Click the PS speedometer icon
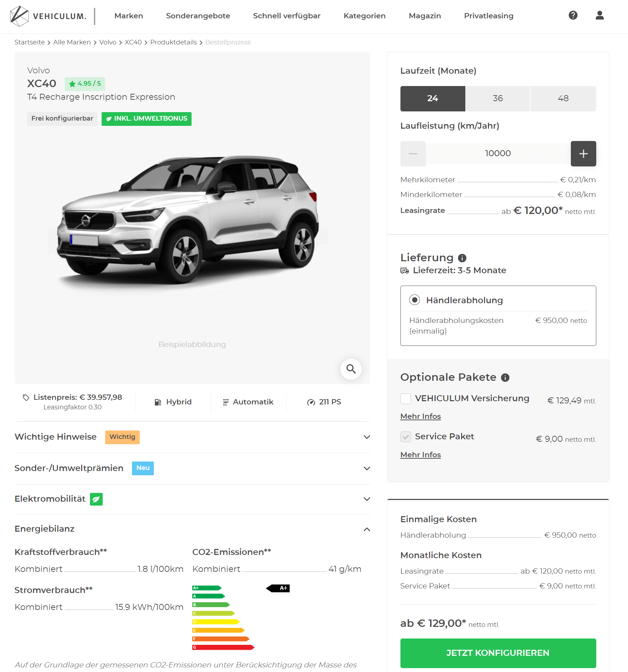Image resolution: width=628 pixels, height=672 pixels. [x=311, y=402]
